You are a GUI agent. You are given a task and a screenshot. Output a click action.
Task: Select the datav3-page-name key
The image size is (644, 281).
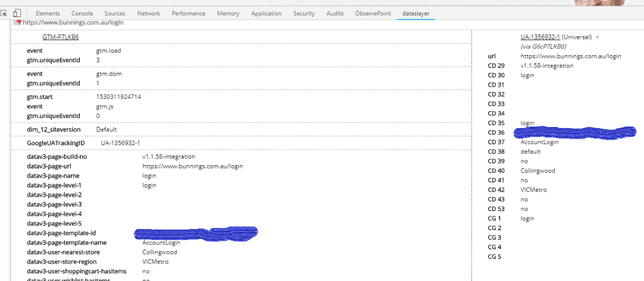pos(53,176)
